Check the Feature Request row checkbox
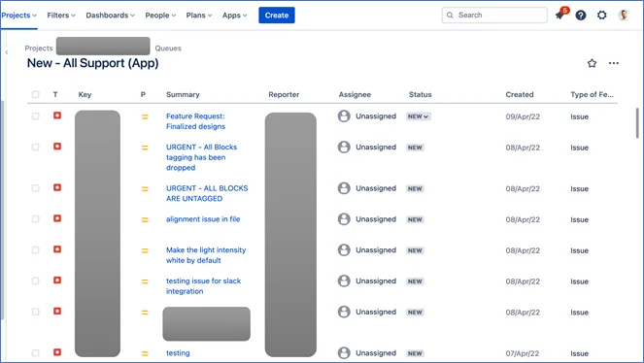Viewport: 644px width, 363px height. pyautogui.click(x=36, y=116)
